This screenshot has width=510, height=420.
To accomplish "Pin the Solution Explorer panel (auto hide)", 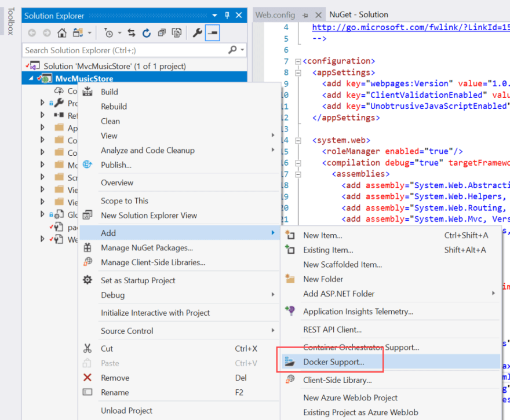I will click(x=227, y=15).
